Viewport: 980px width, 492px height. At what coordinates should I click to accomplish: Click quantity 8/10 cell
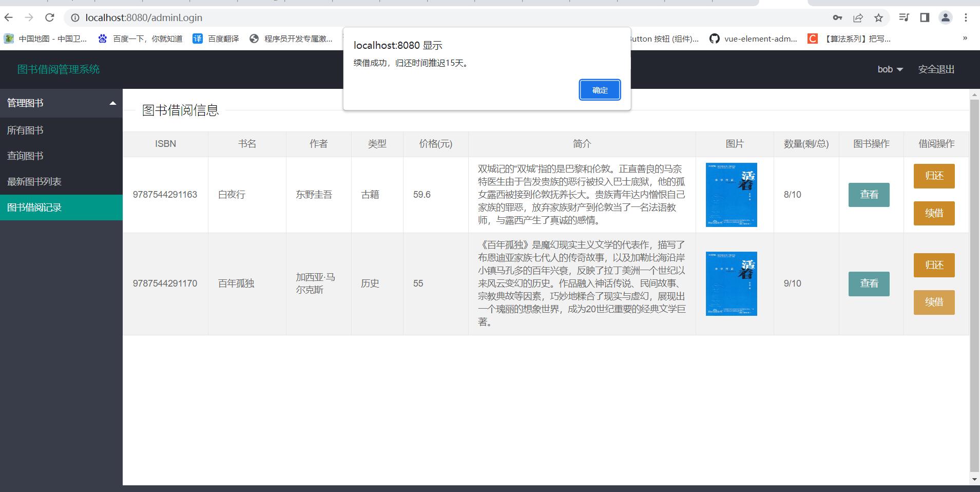click(806, 195)
